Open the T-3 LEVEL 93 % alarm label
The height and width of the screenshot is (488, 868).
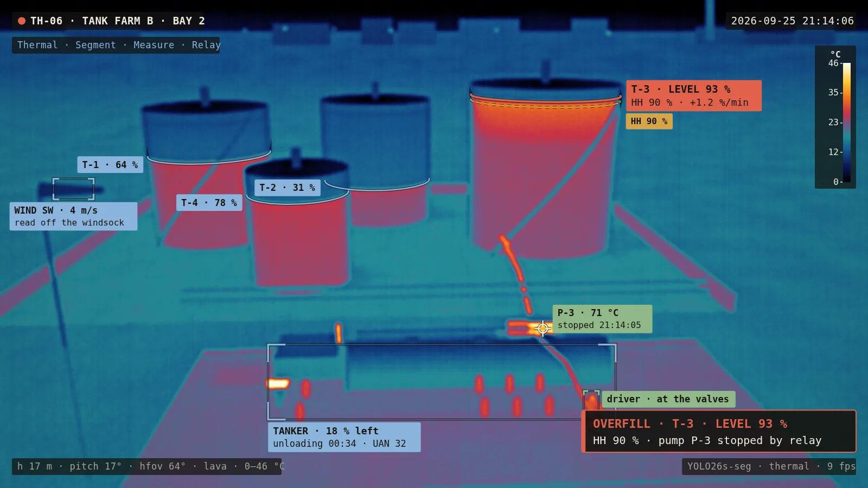(x=694, y=96)
